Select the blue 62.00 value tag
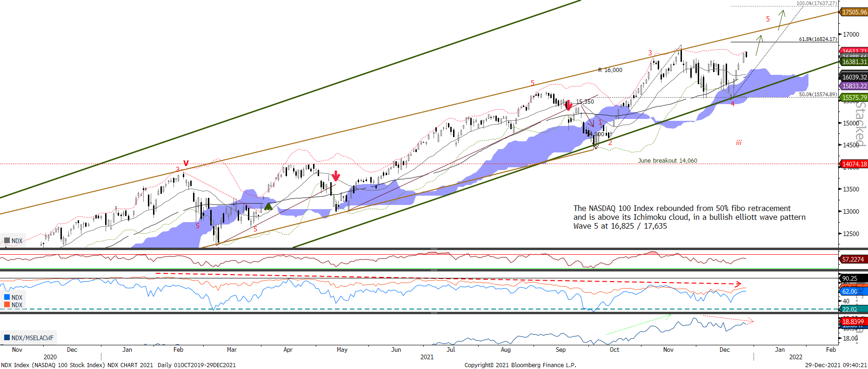This screenshot has width=868, height=369. [x=853, y=291]
